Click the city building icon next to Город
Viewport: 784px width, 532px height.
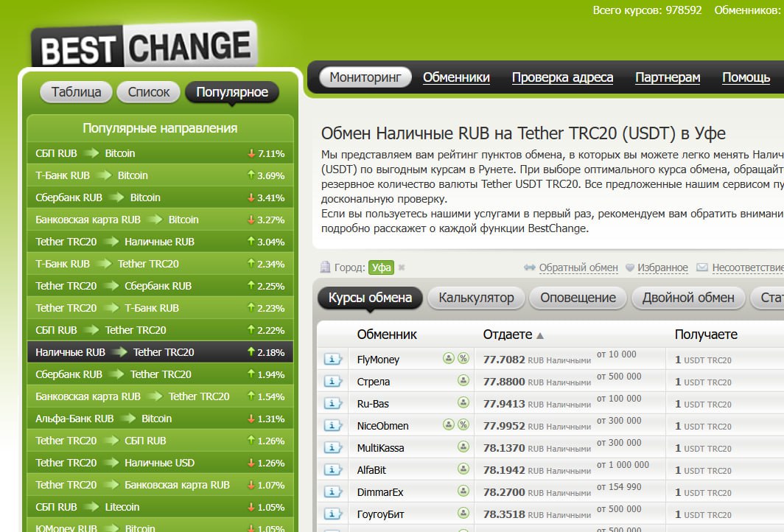[326, 267]
